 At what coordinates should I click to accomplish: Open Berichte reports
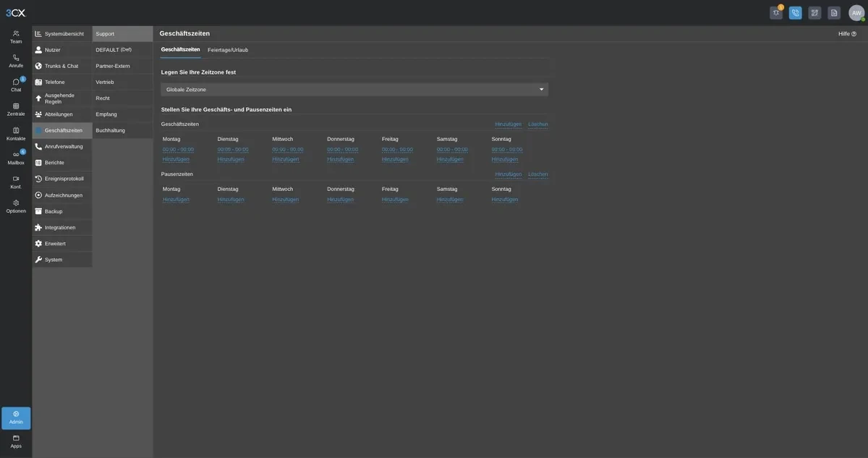[x=62, y=163]
